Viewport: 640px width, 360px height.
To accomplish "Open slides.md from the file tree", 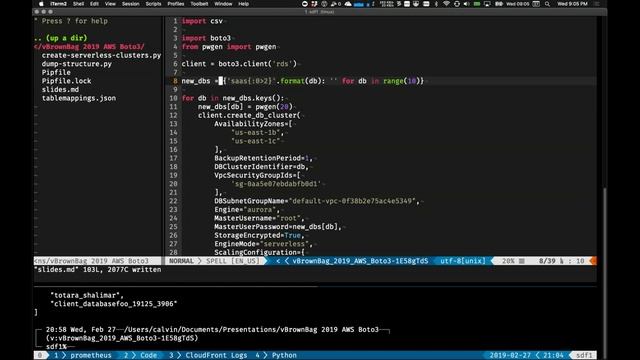I will [x=60, y=89].
